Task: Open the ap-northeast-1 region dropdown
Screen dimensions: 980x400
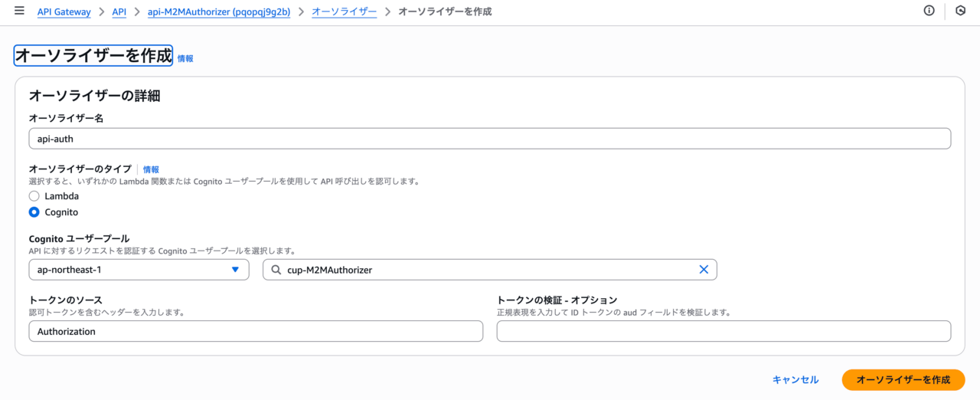Action: [139, 270]
